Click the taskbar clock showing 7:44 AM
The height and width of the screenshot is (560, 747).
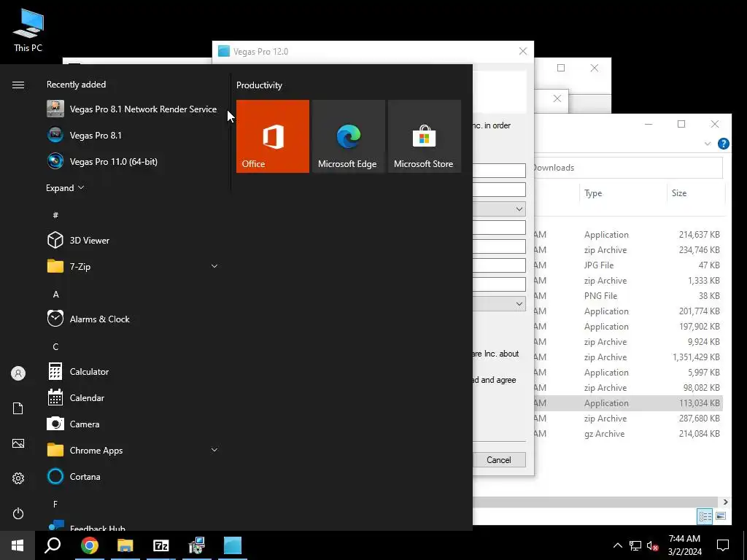(x=684, y=545)
